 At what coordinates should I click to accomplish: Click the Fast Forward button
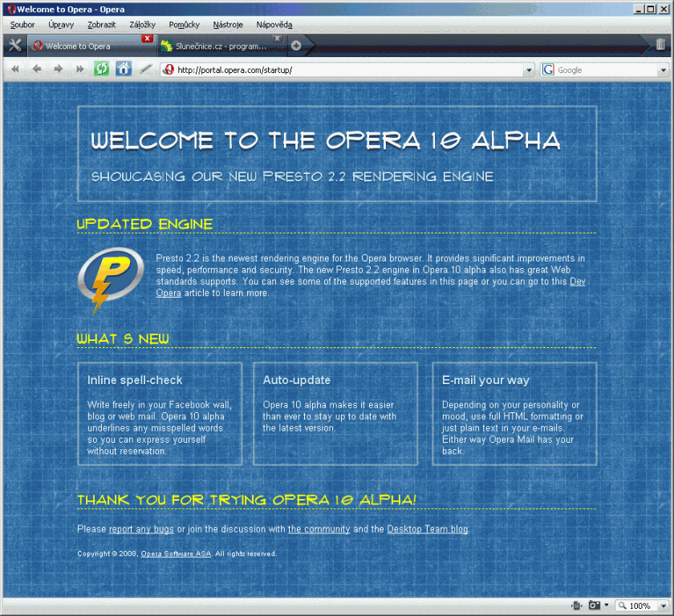(x=80, y=69)
